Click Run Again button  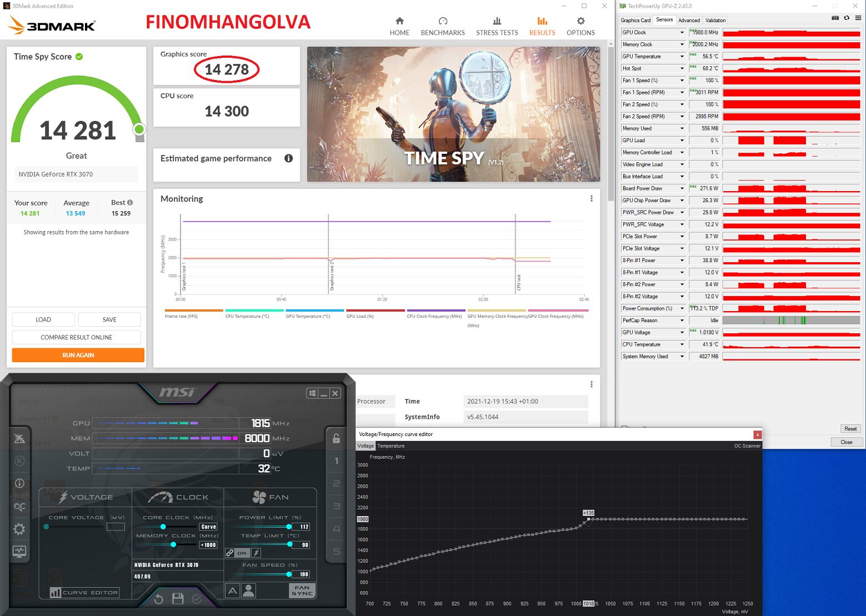tap(78, 355)
